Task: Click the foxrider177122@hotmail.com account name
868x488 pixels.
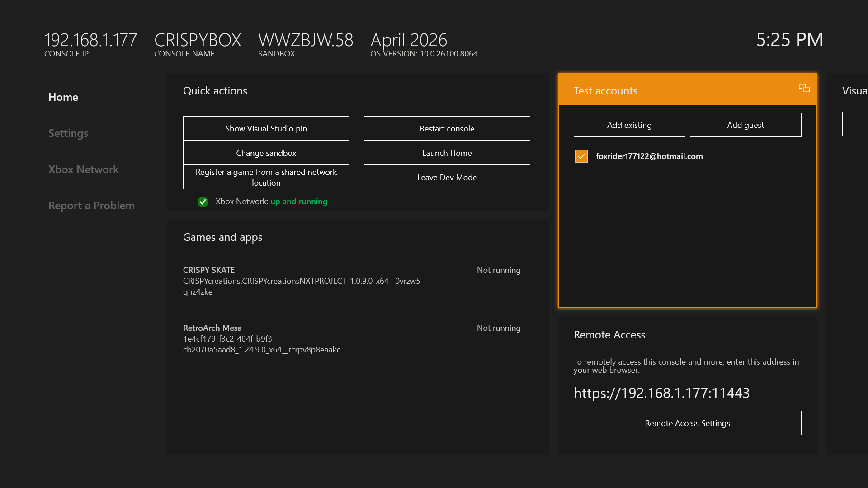Action: [x=649, y=156]
